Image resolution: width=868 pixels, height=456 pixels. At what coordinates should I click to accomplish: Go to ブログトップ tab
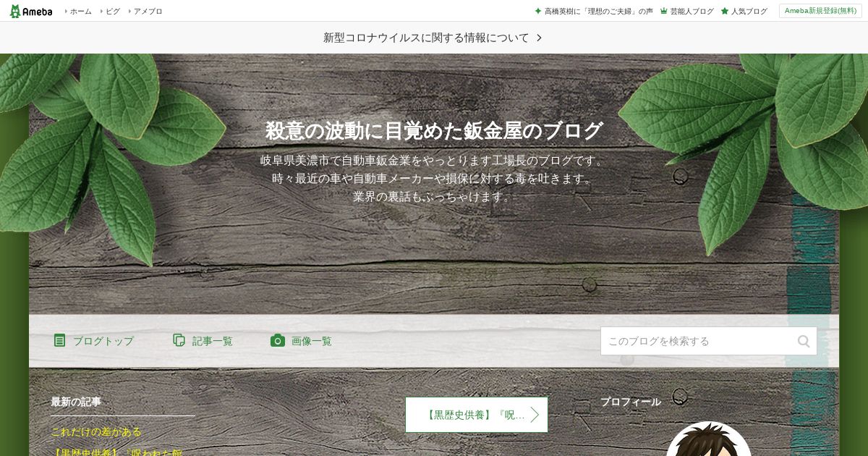[x=103, y=341]
